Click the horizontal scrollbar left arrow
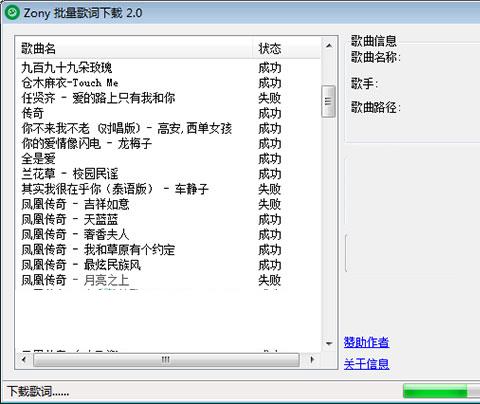Viewport: 480px width, 404px height. pyautogui.click(x=24, y=360)
